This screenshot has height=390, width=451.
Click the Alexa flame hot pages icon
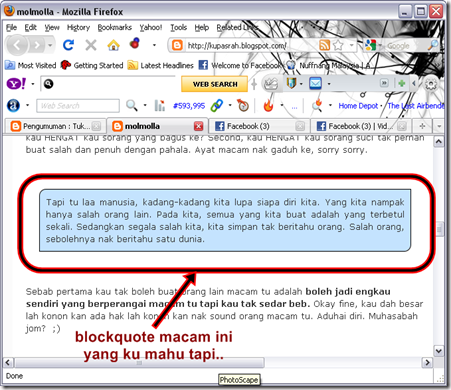click(x=268, y=106)
